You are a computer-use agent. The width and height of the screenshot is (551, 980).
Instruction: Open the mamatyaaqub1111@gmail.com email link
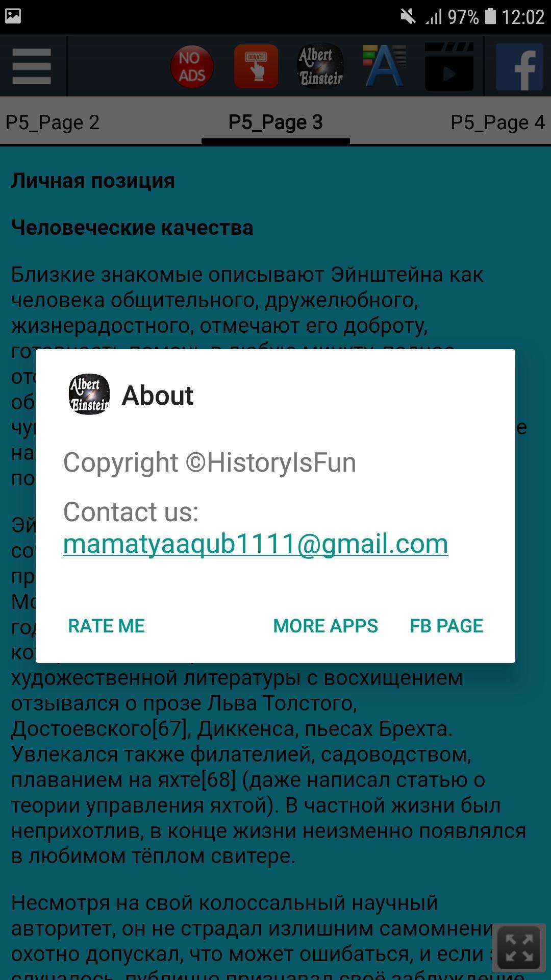tap(256, 544)
